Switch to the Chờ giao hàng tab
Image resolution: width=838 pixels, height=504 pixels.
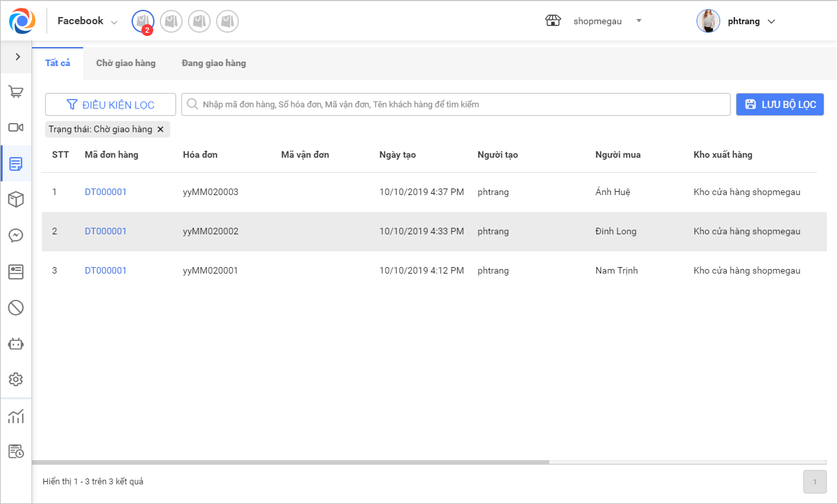coord(126,63)
